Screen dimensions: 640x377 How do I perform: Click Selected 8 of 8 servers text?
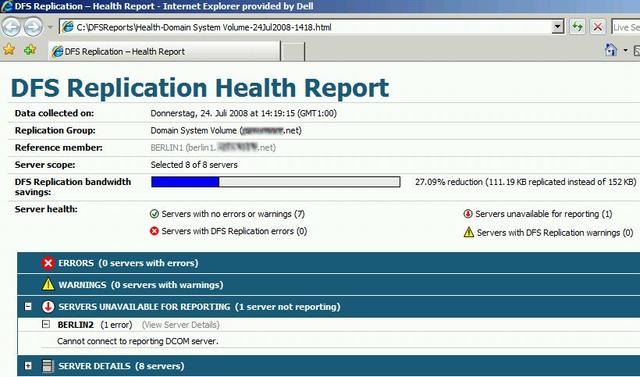pyautogui.click(x=194, y=165)
